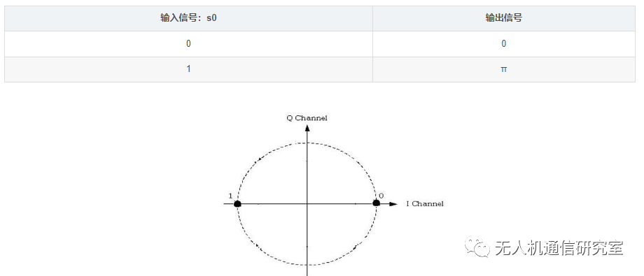Screen dimensions: 644x276
Task: Click the Q Channel axis label
Action: (x=307, y=118)
